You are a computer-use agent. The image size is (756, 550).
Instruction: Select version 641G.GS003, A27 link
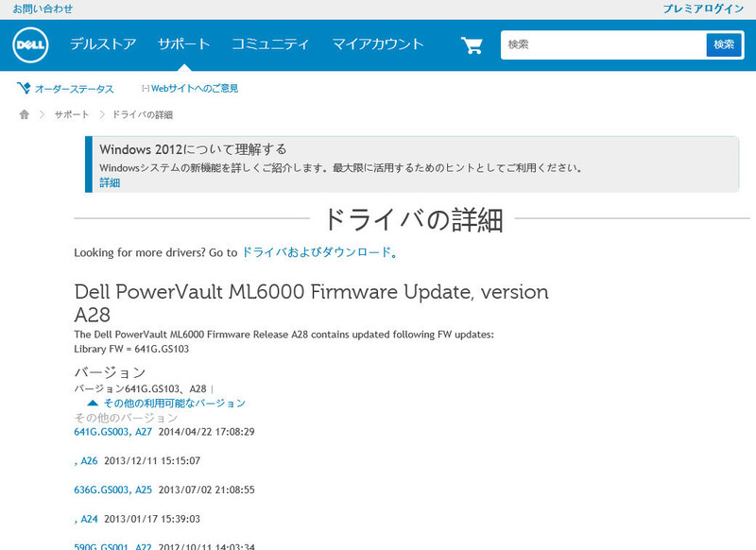coord(112,432)
